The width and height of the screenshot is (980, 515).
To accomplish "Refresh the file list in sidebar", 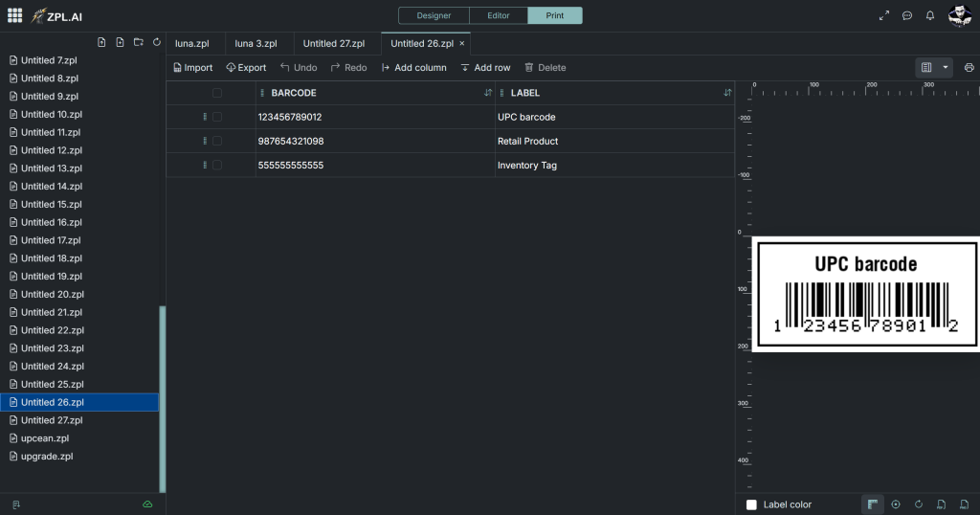I will [157, 42].
